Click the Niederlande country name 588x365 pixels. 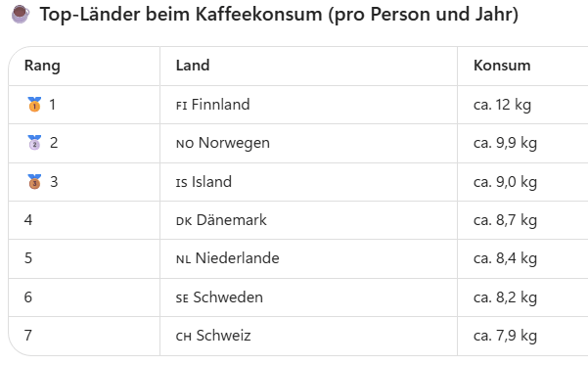click(x=238, y=258)
